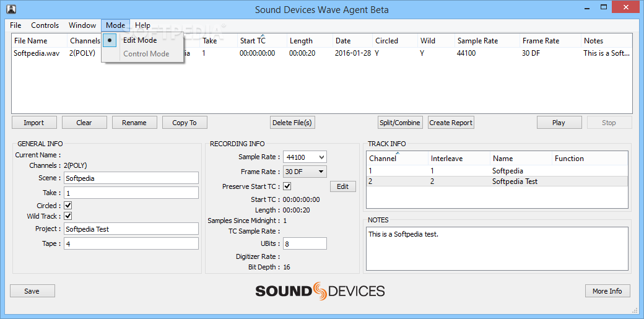Image resolution: width=644 pixels, height=319 pixels.
Task: Click the Create Report button
Action: tap(451, 123)
